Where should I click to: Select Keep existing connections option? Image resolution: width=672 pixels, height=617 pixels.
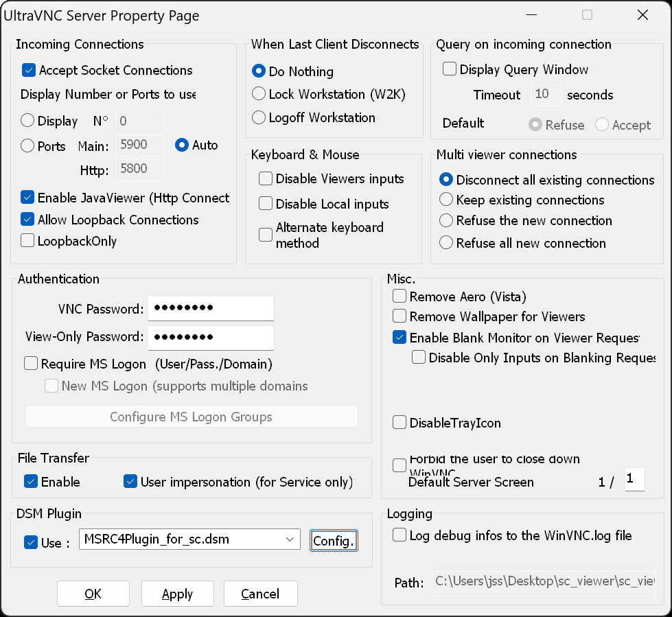(446, 200)
